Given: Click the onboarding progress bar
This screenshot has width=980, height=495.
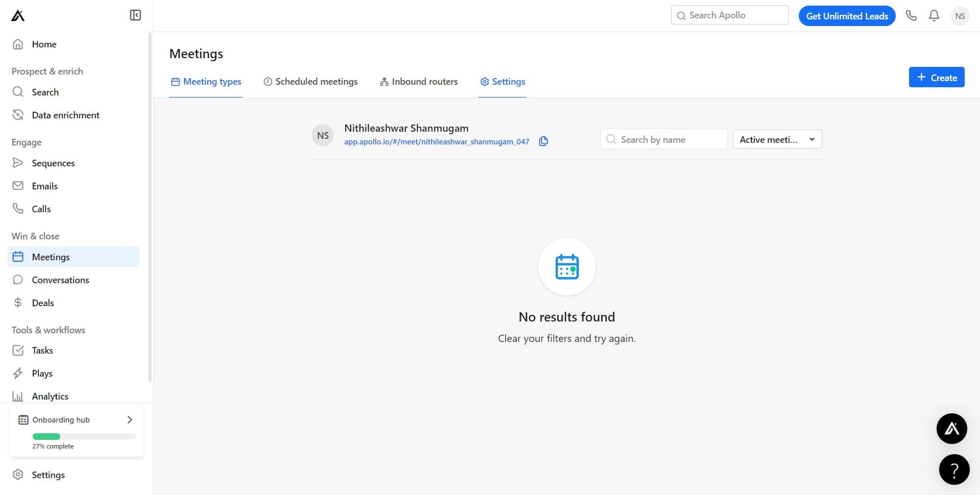Looking at the screenshot, I should [x=84, y=437].
